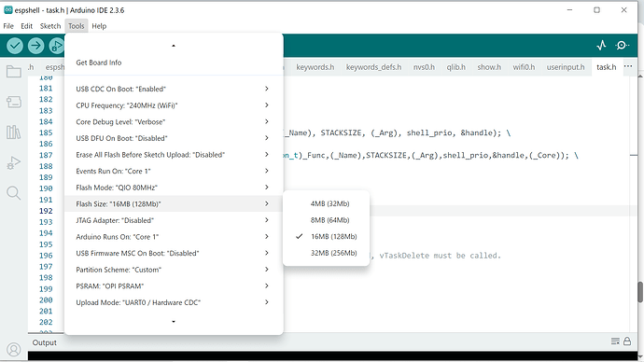Screen dimensions: 644x362
Task: Expand USB Firmware MSC On Boot submenu
Action: 174,253
